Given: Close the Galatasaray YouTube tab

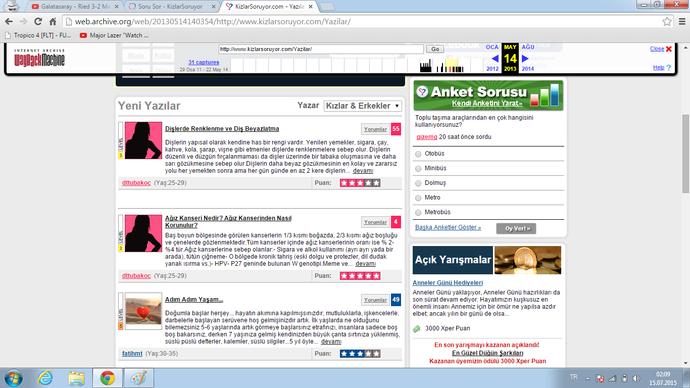Looking at the screenshot, I should pos(117,7).
